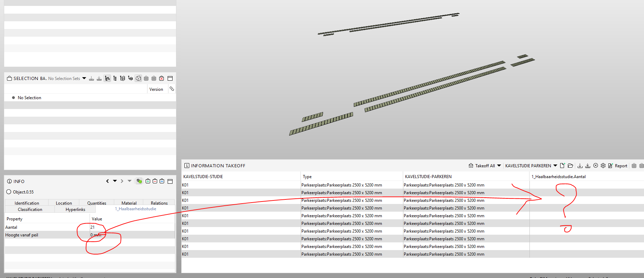Click the Aantal value 21
644x278 pixels.
[93, 227]
